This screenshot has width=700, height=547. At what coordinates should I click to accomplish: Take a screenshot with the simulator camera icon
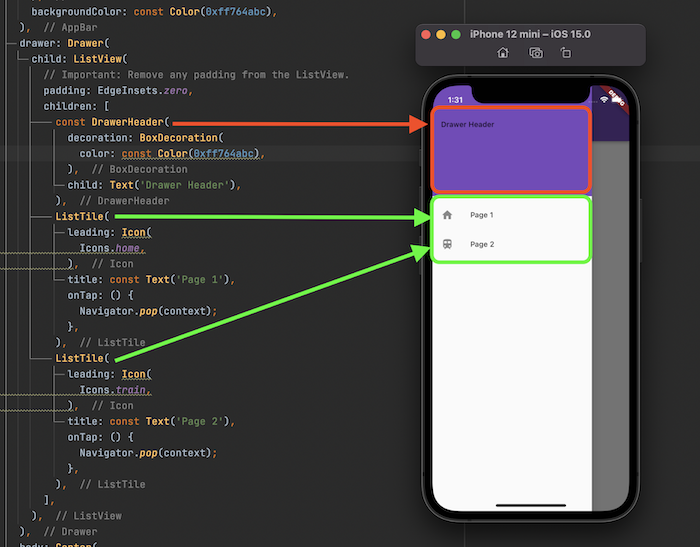click(x=536, y=53)
